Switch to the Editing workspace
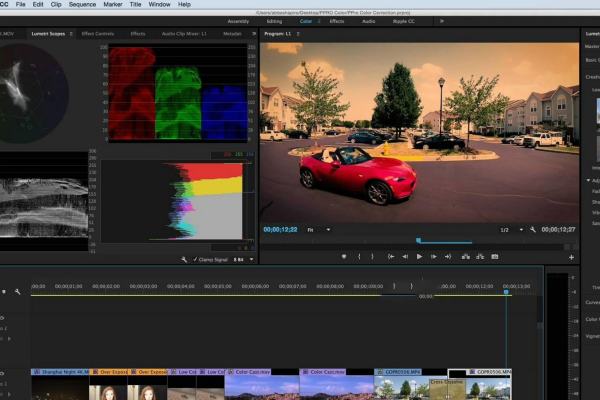 pyautogui.click(x=273, y=20)
